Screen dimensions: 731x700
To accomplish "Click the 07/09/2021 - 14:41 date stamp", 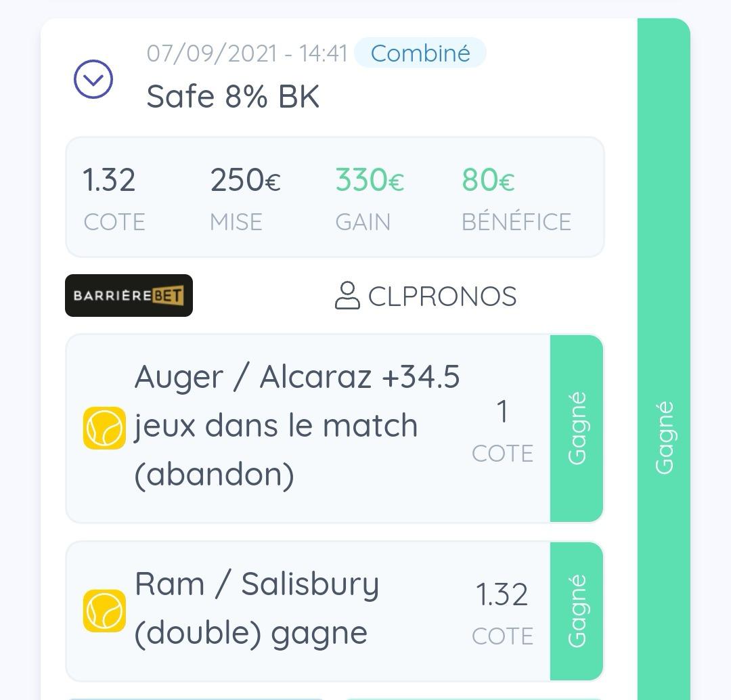I will pos(247,53).
